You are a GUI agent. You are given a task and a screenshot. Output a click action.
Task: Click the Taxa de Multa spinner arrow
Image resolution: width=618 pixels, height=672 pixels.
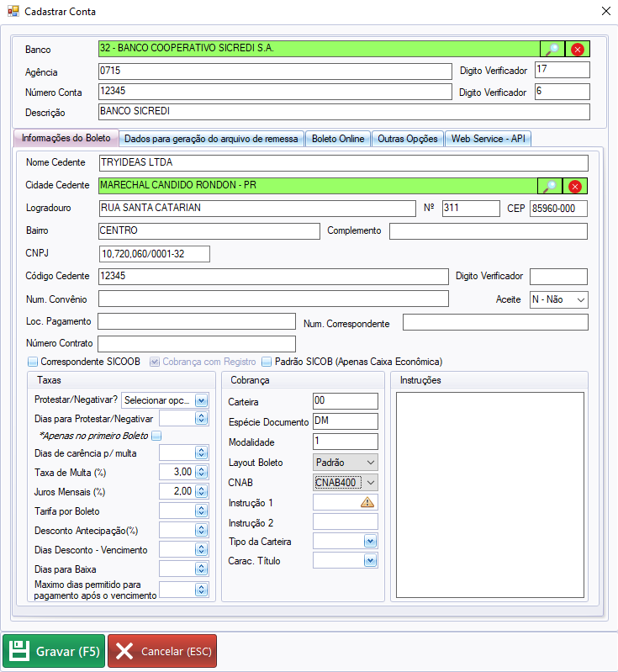click(x=202, y=472)
